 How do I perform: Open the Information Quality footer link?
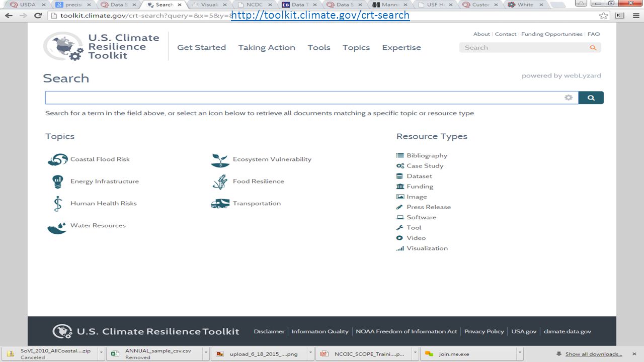[x=320, y=331]
